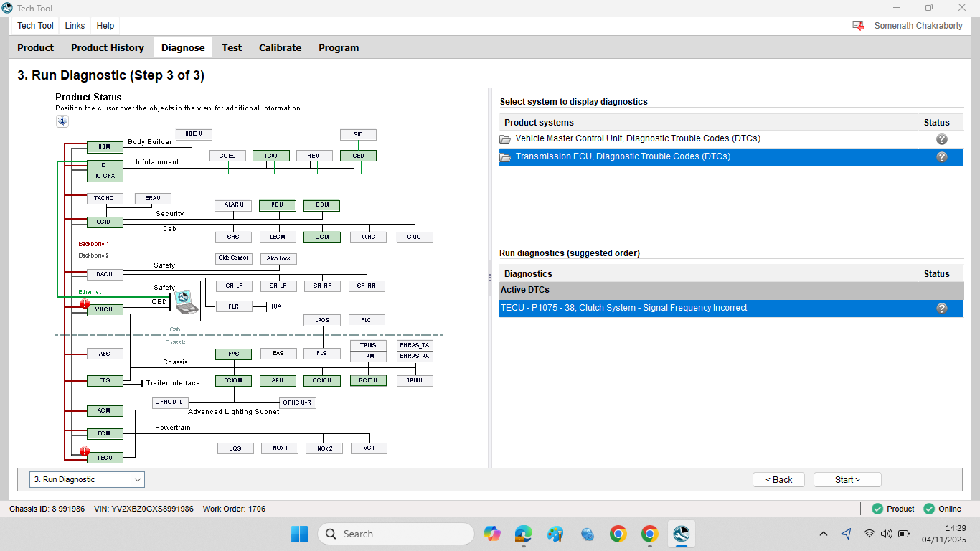The image size is (980, 551).
Task: Click the VMCU node in diagram
Action: coord(105,310)
